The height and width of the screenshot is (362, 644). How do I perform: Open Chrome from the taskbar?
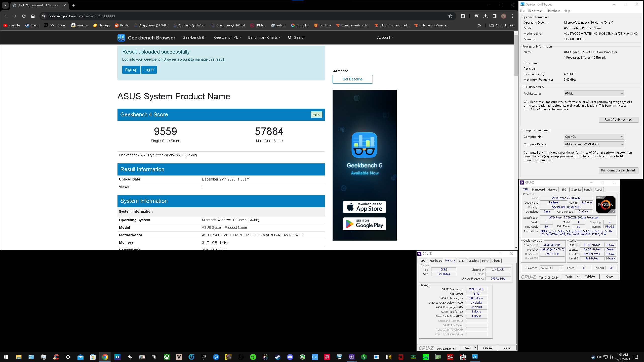(x=105, y=357)
